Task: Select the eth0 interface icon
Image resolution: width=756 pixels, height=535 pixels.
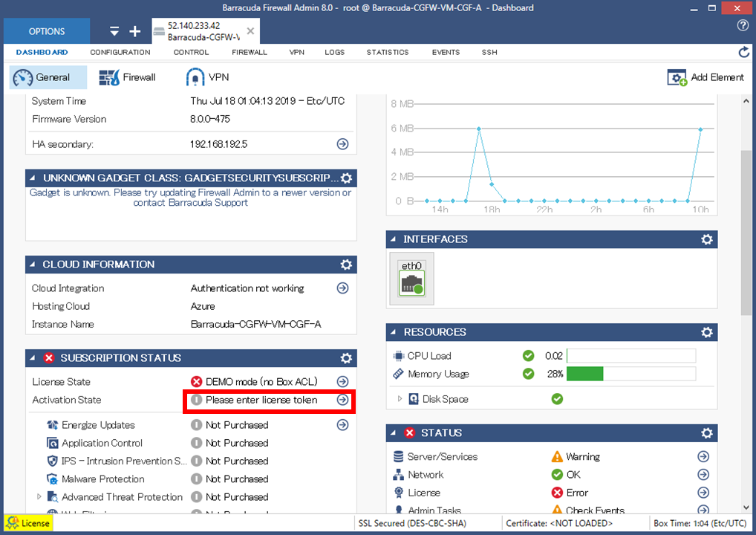Action: [411, 279]
